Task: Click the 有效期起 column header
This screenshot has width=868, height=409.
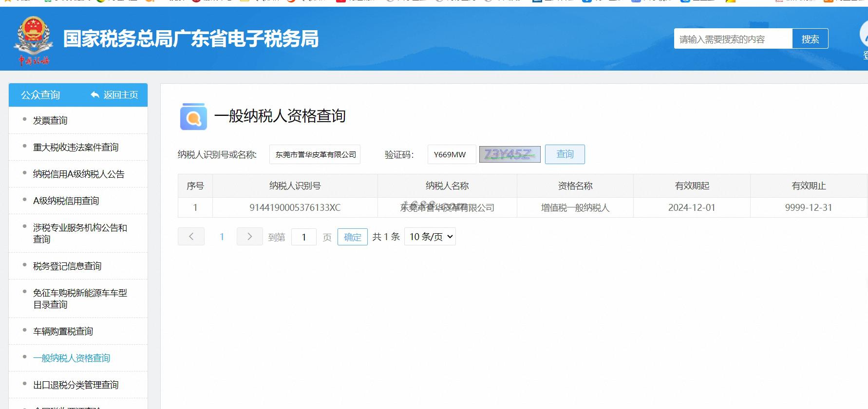Action: (692, 186)
